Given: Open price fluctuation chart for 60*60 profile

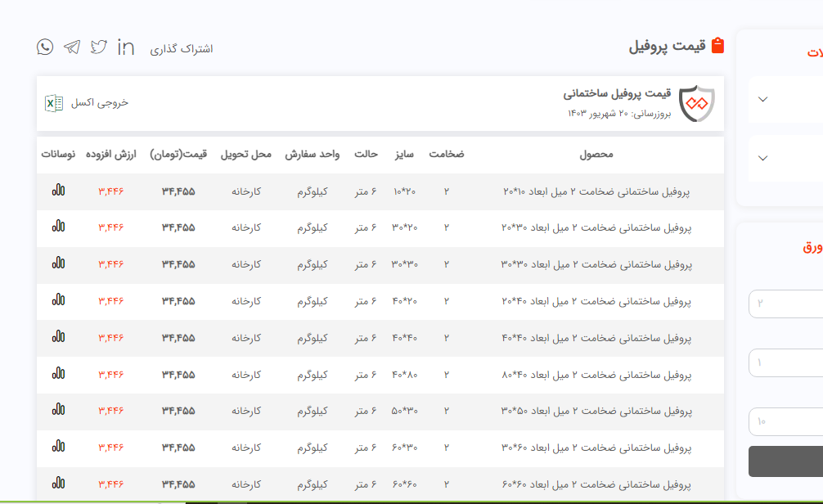Looking at the screenshot, I should (x=58, y=484).
